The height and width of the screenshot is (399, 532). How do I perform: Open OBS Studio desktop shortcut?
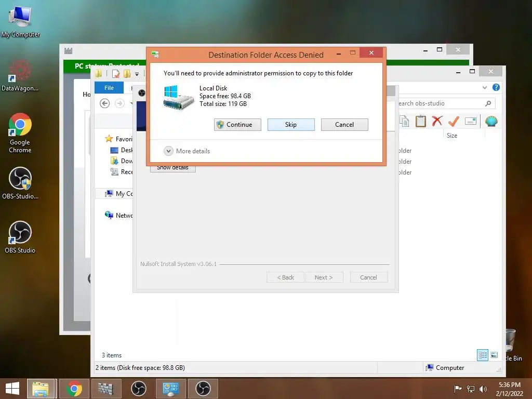(20, 237)
